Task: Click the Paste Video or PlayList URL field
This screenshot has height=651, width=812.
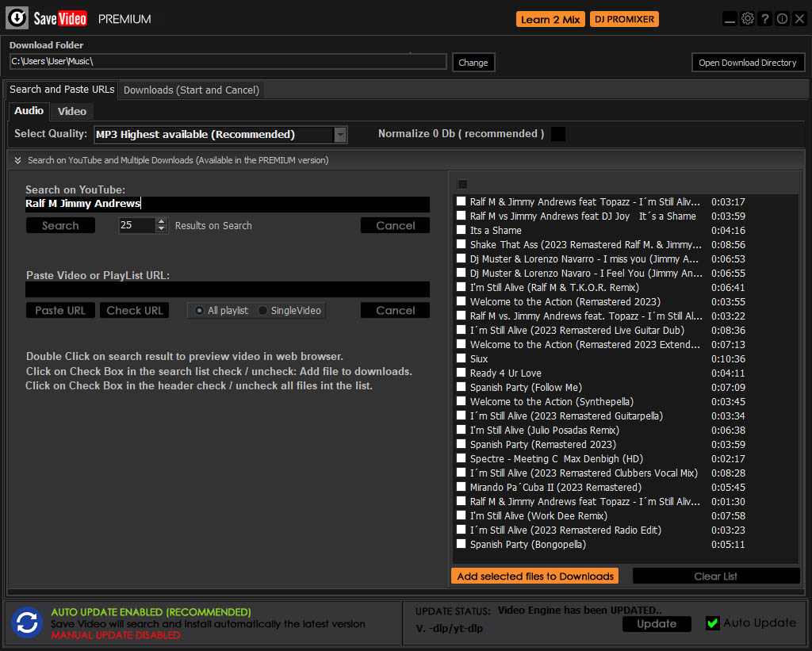Action: point(228,289)
